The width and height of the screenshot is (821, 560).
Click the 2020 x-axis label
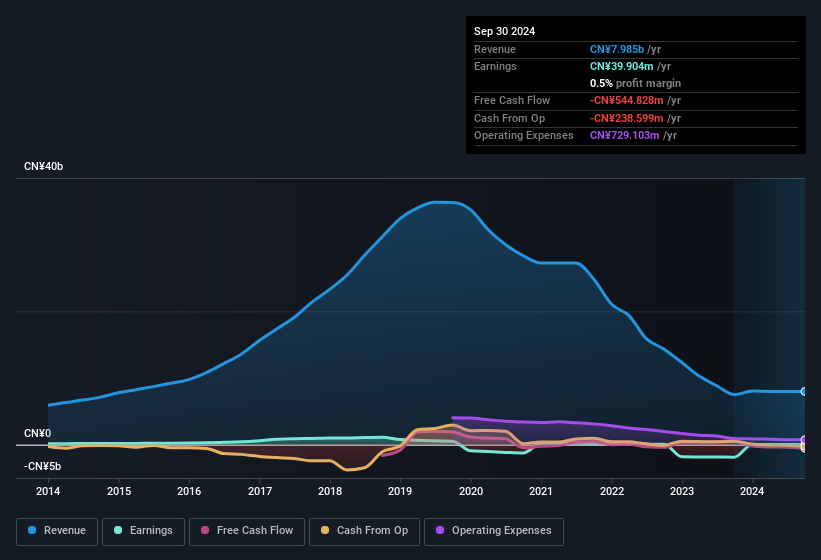point(471,491)
